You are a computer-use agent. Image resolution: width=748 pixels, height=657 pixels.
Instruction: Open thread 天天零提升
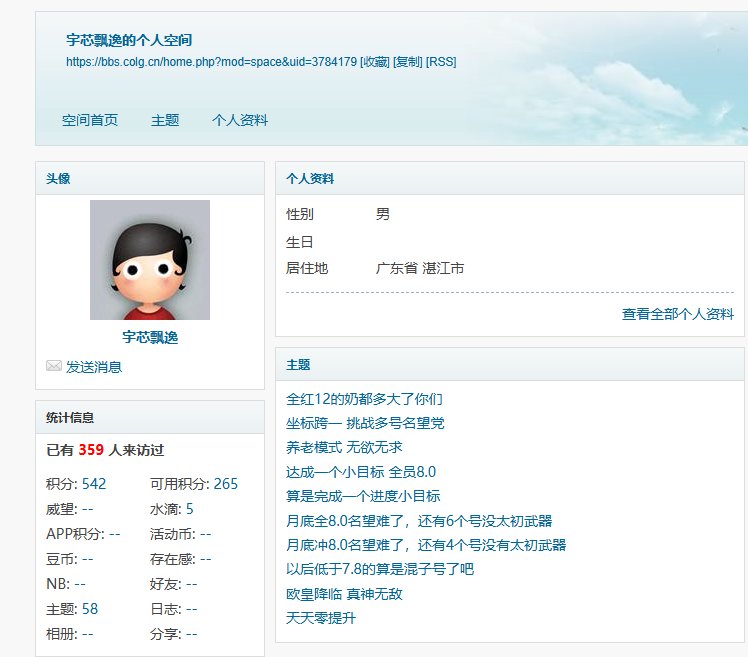pos(321,618)
